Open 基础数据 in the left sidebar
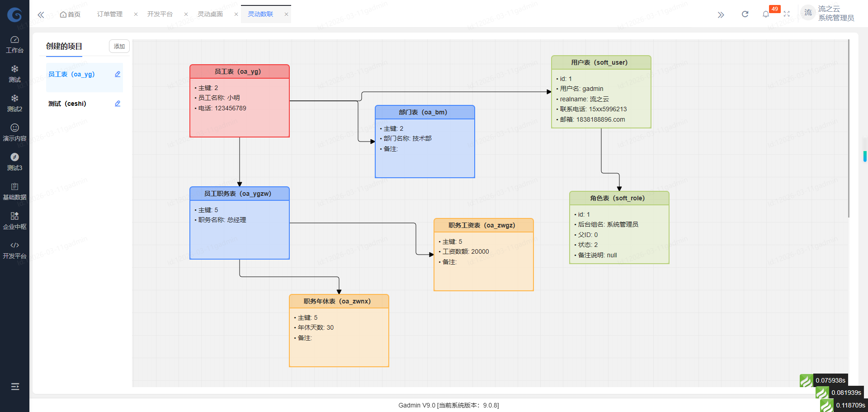This screenshot has height=412, width=868. point(14,191)
